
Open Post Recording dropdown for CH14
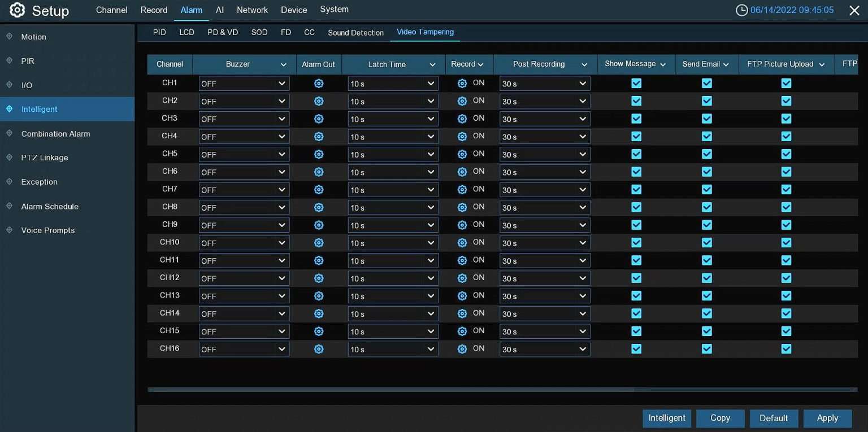click(544, 313)
